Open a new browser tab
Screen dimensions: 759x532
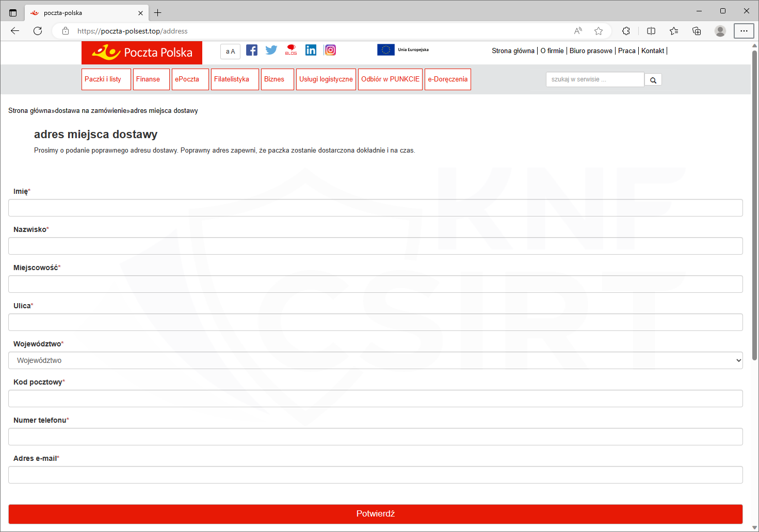point(158,13)
